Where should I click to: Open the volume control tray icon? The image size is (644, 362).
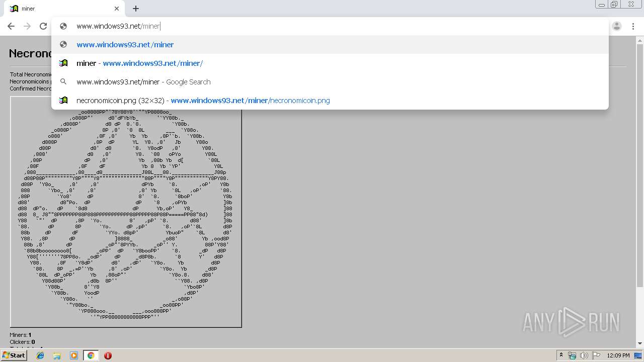584,355
